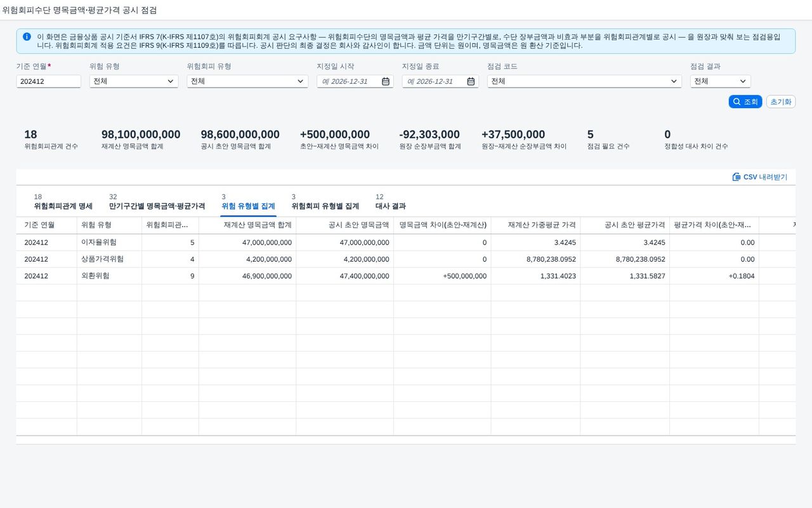
Task: Open the 지정일 시작 calendar picker icon
Action: 386,81
